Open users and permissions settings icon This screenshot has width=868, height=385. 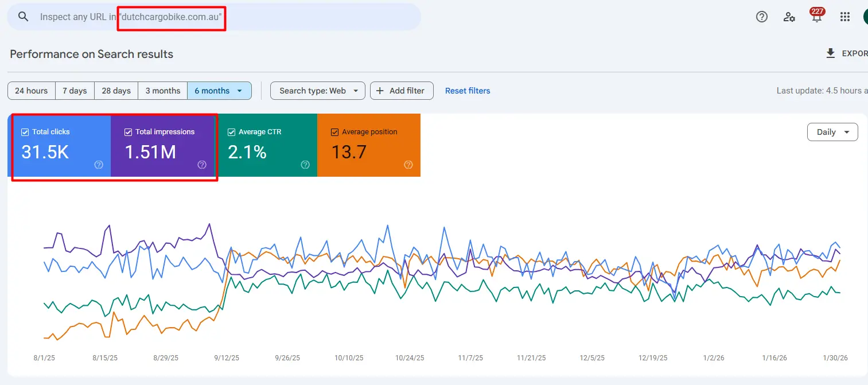click(x=789, y=17)
